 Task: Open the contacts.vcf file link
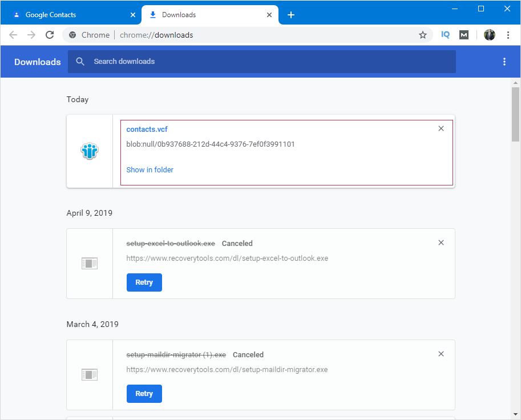pyautogui.click(x=147, y=130)
